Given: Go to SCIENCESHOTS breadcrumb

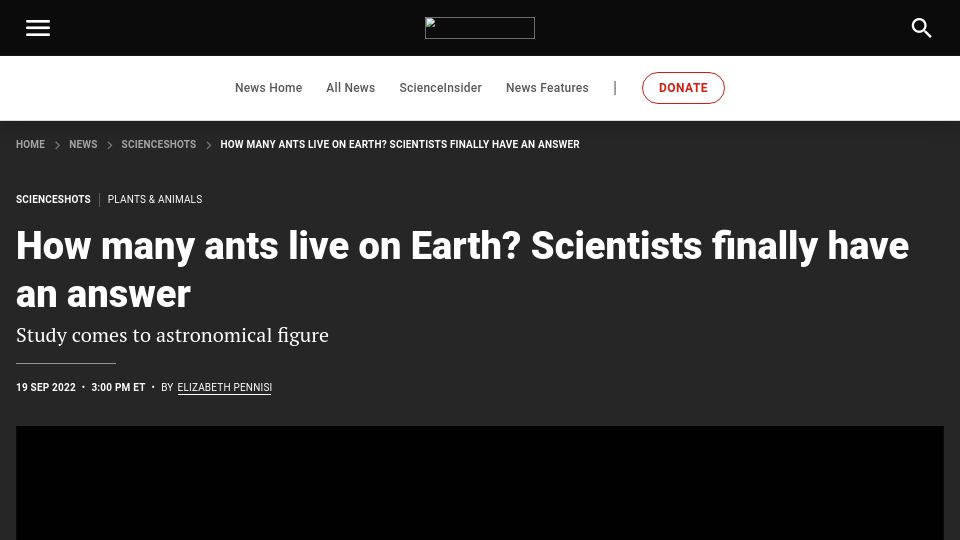Looking at the screenshot, I should coord(159,144).
